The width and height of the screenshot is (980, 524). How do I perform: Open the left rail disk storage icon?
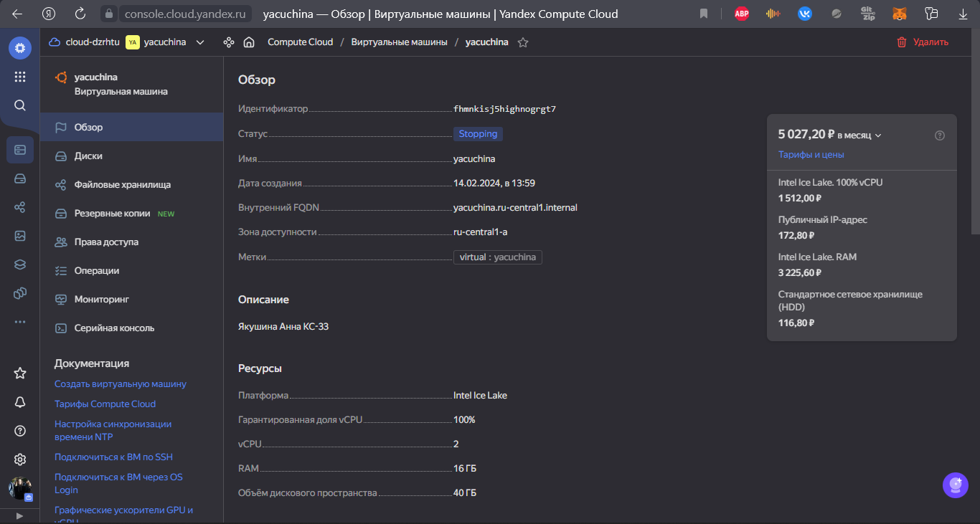(20, 178)
